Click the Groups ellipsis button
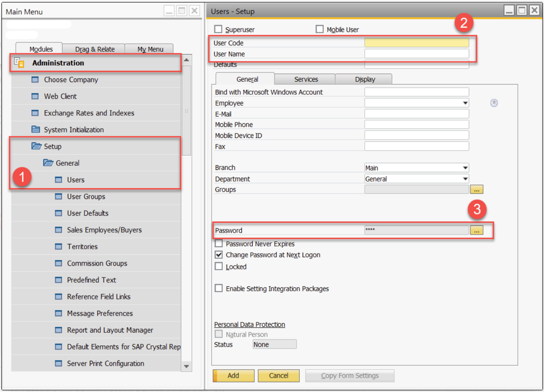Viewport: 544px width, 392px height. [477, 190]
